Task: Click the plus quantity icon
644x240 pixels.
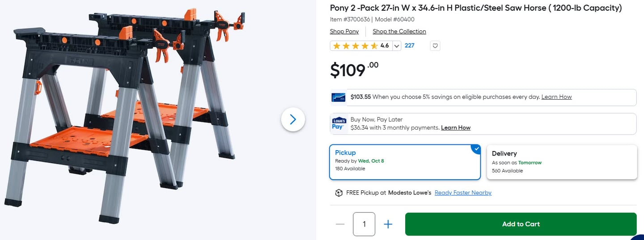Action: [x=388, y=224]
